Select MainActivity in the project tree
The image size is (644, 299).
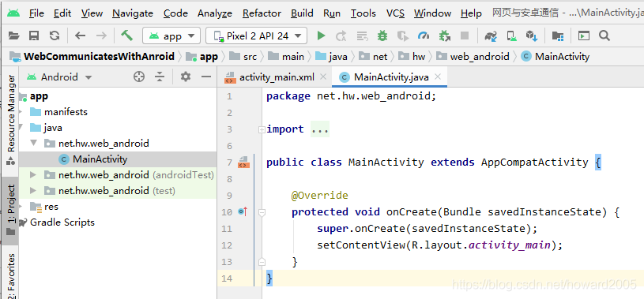100,159
